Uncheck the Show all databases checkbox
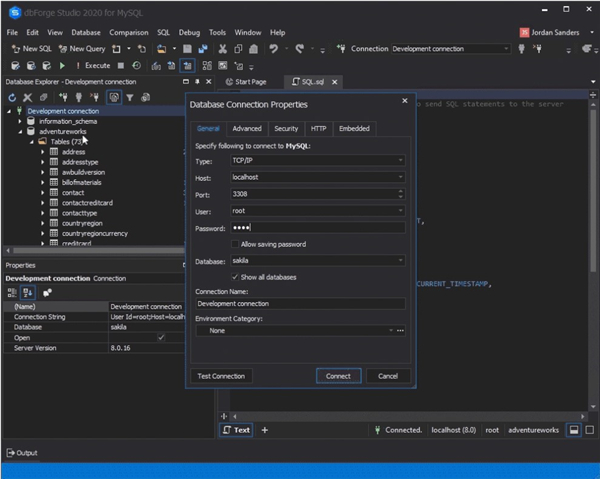 tap(235, 277)
